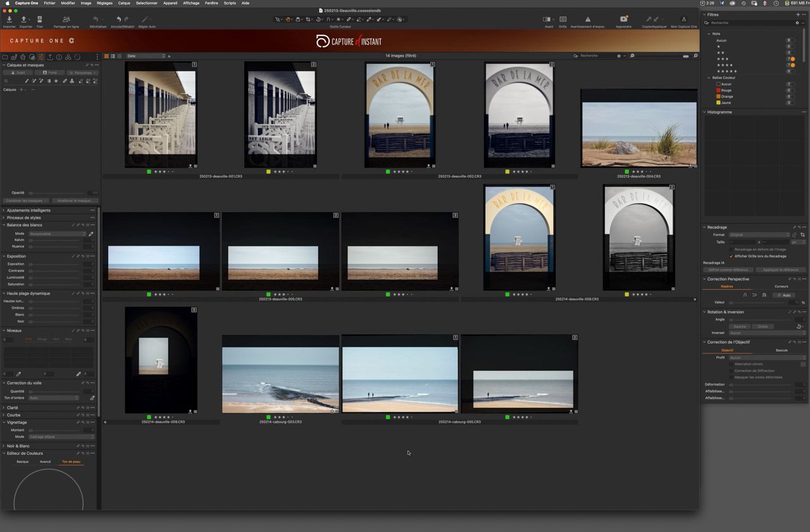Viewport: 810px width, 532px height.
Task: Open the metadata info tool tab
Action: tap(59, 57)
